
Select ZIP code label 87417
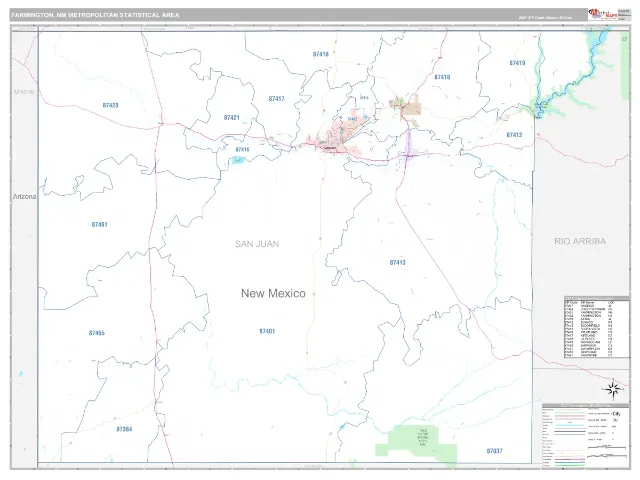click(x=276, y=99)
